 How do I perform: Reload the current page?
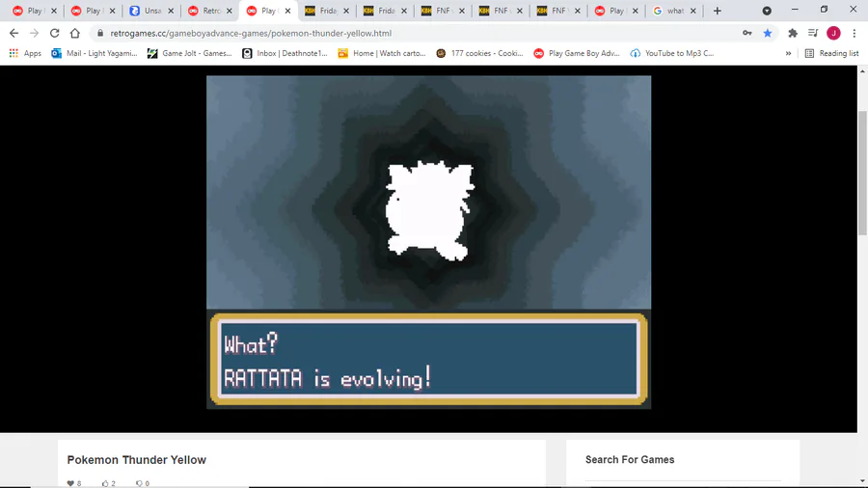[x=54, y=33]
